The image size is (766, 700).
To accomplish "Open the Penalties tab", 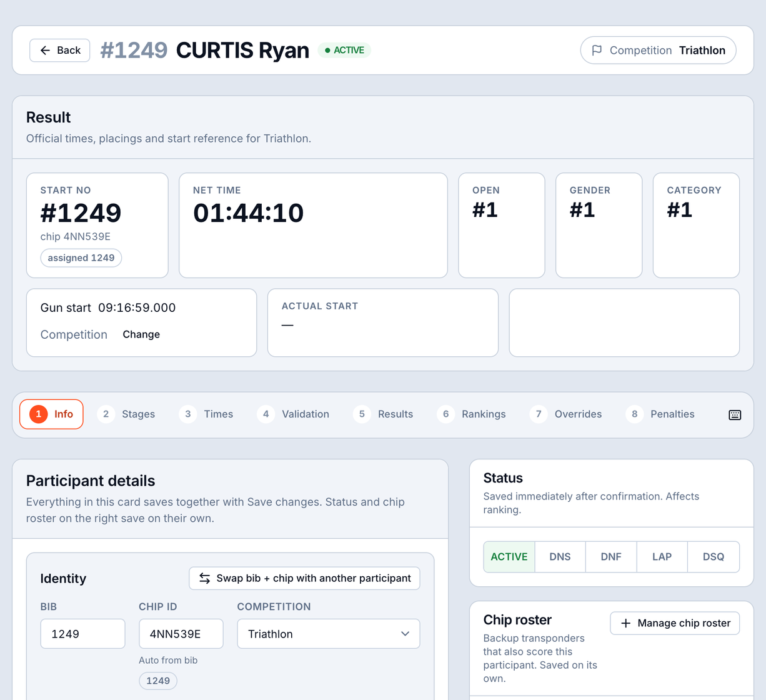I will [x=660, y=414].
